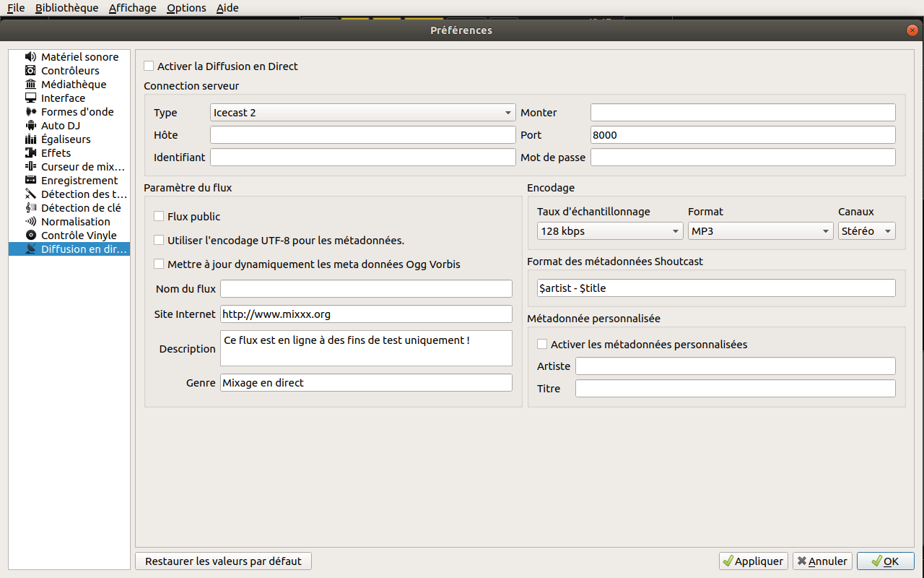Expand the 128 kbps bitrate dropdown
Screen dimensions: 924x578
pyautogui.click(x=609, y=231)
